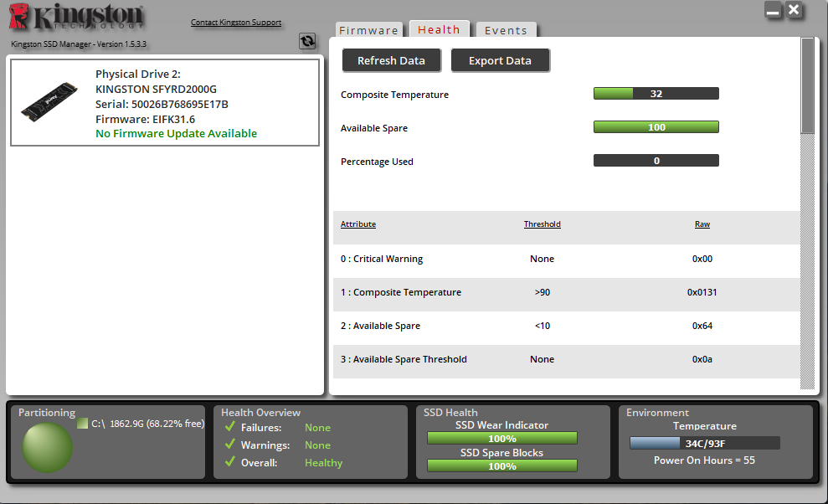
Task: Close the Kingston SSD Manager window
Action: click(794, 10)
